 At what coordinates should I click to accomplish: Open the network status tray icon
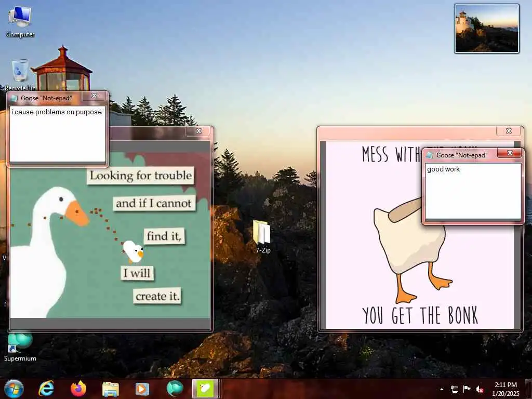click(x=454, y=389)
